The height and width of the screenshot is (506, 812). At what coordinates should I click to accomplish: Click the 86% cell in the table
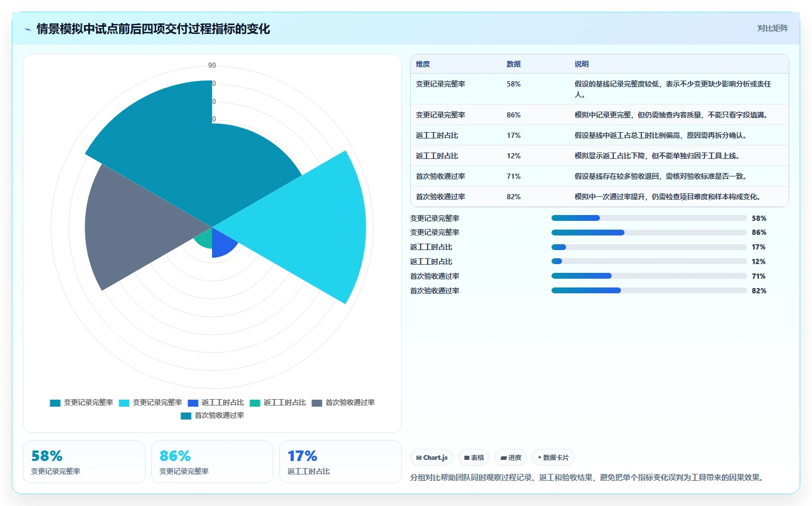pyautogui.click(x=513, y=115)
